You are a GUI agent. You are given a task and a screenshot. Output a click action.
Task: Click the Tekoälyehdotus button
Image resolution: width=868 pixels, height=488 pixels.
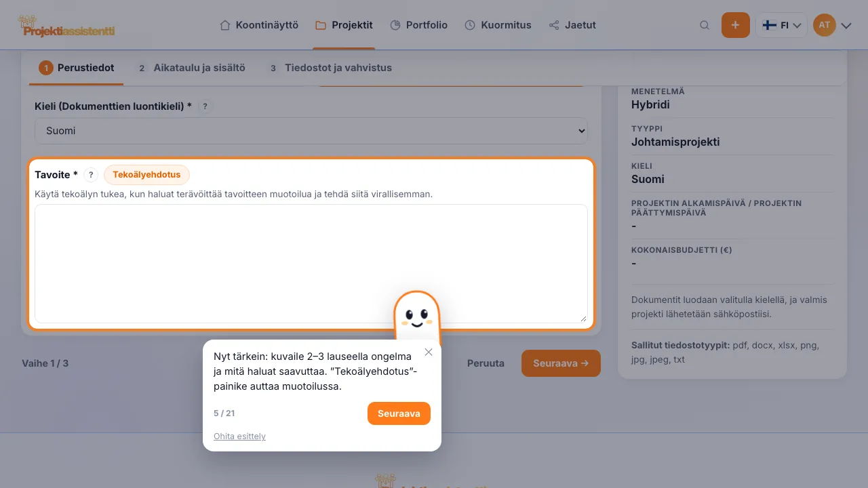(x=146, y=175)
